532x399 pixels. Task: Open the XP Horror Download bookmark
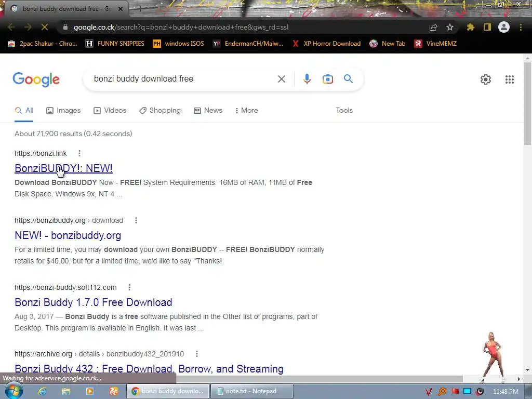pos(326,44)
